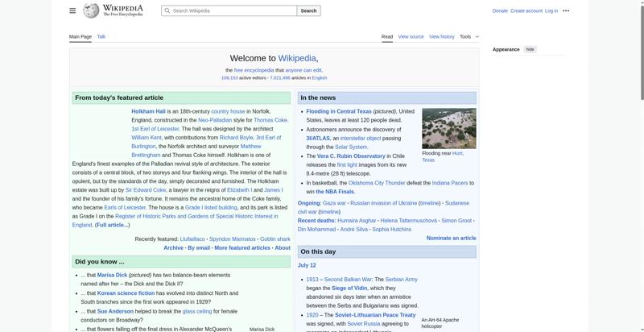Open the hamburger main menu

click(72, 10)
